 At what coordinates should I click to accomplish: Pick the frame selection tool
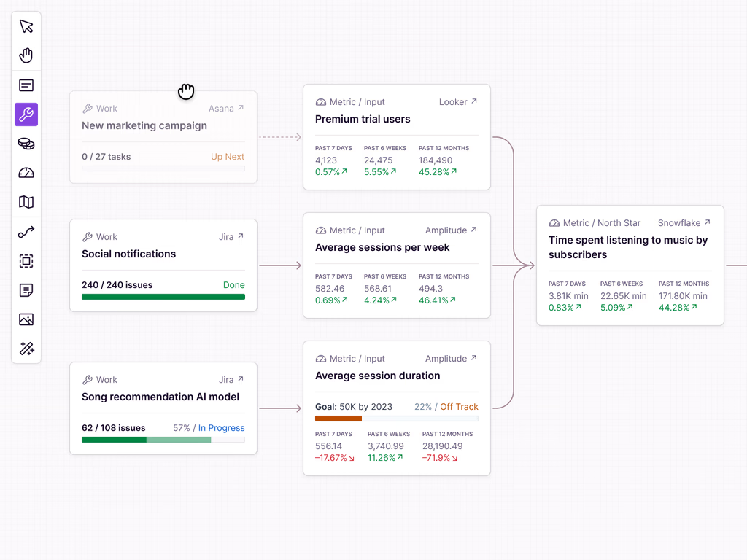tap(26, 261)
